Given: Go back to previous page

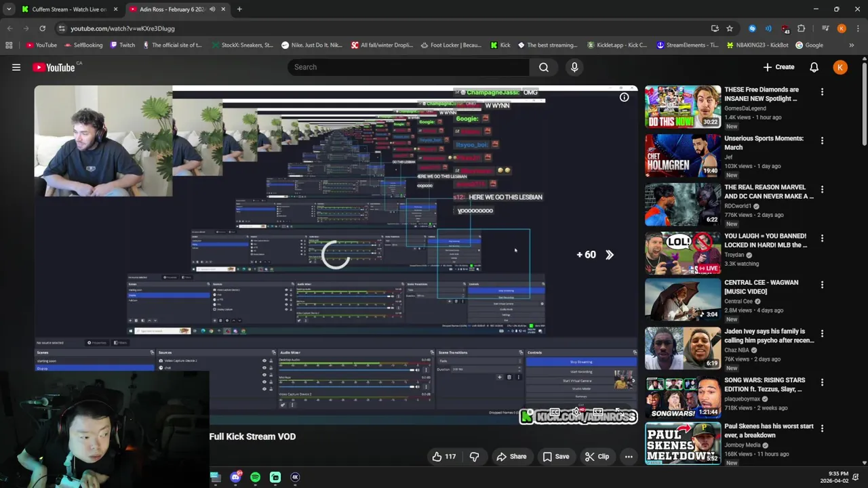Looking at the screenshot, I should [9, 28].
